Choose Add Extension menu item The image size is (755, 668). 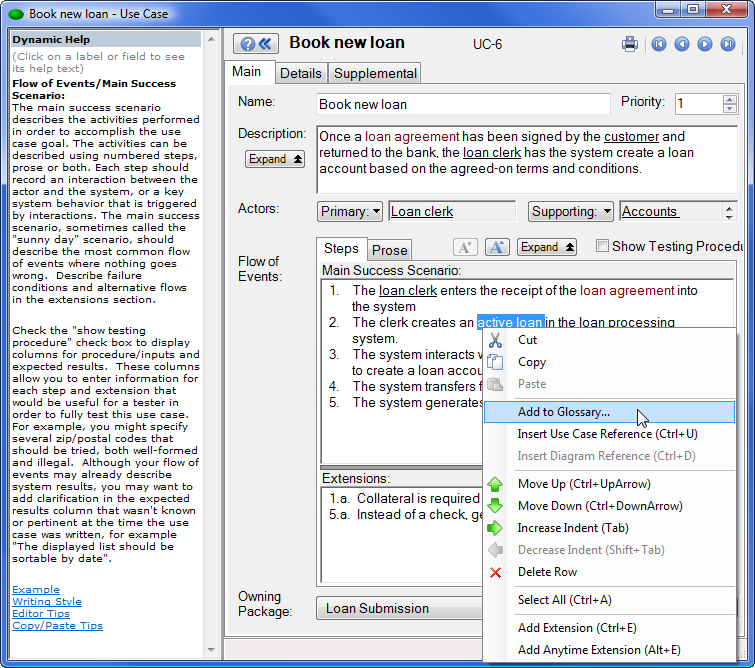click(x=609, y=628)
